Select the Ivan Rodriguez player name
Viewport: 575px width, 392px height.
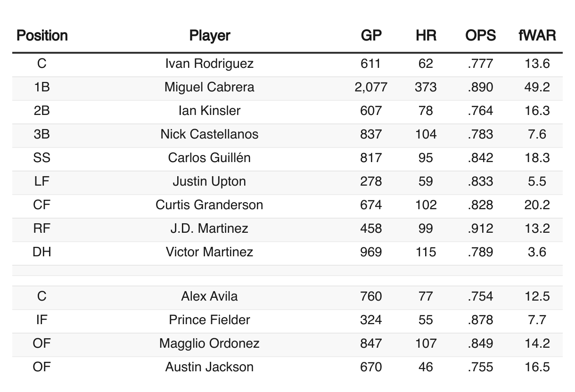tap(210, 64)
